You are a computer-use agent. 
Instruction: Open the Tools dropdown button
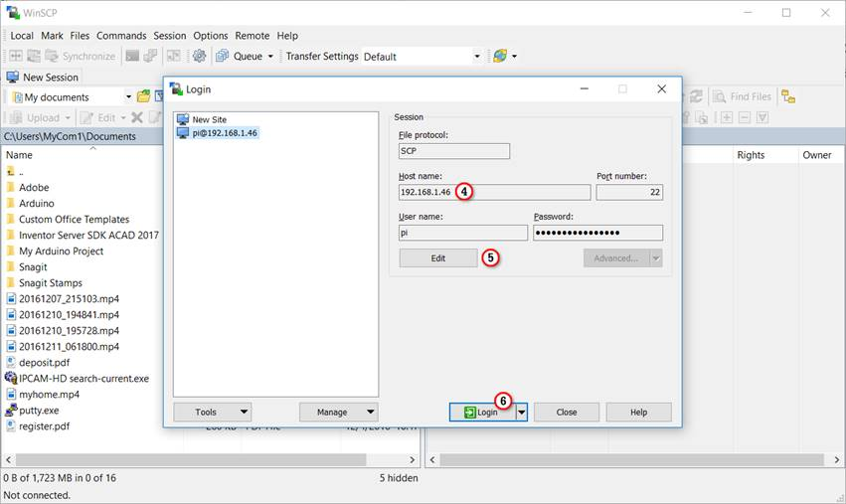(x=212, y=412)
